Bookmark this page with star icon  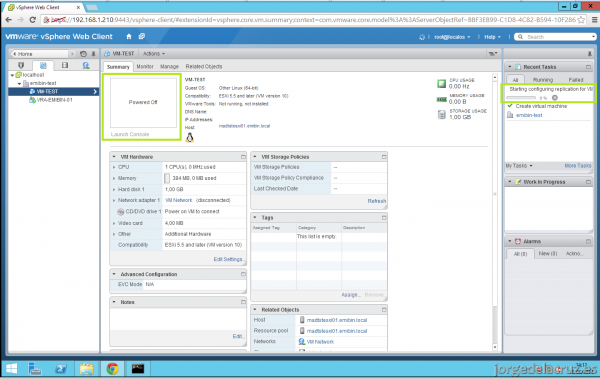click(582, 20)
